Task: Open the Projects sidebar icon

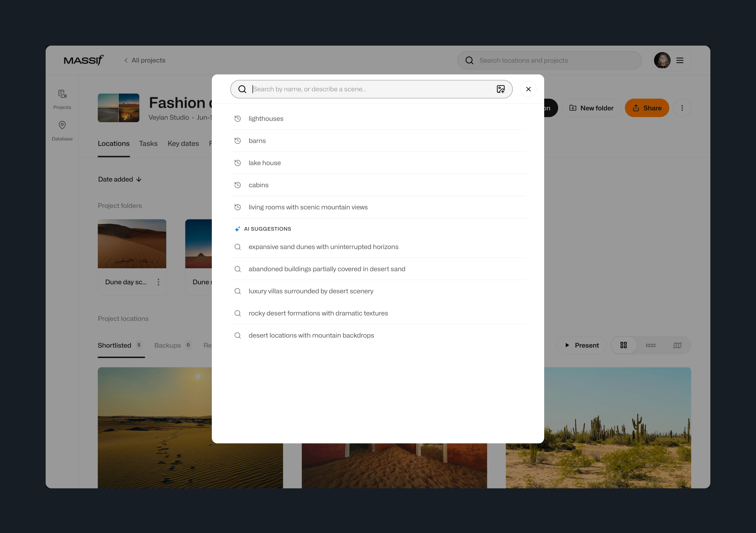Action: click(x=62, y=99)
